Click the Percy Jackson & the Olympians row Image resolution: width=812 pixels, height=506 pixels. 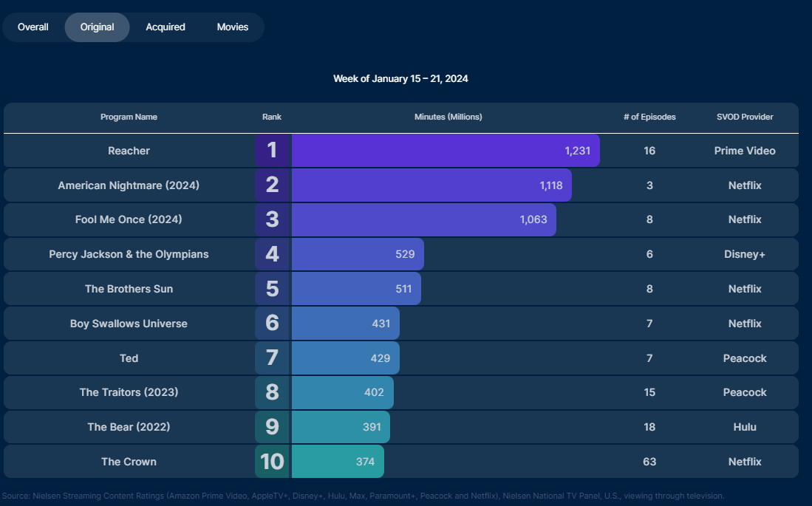tap(129, 254)
